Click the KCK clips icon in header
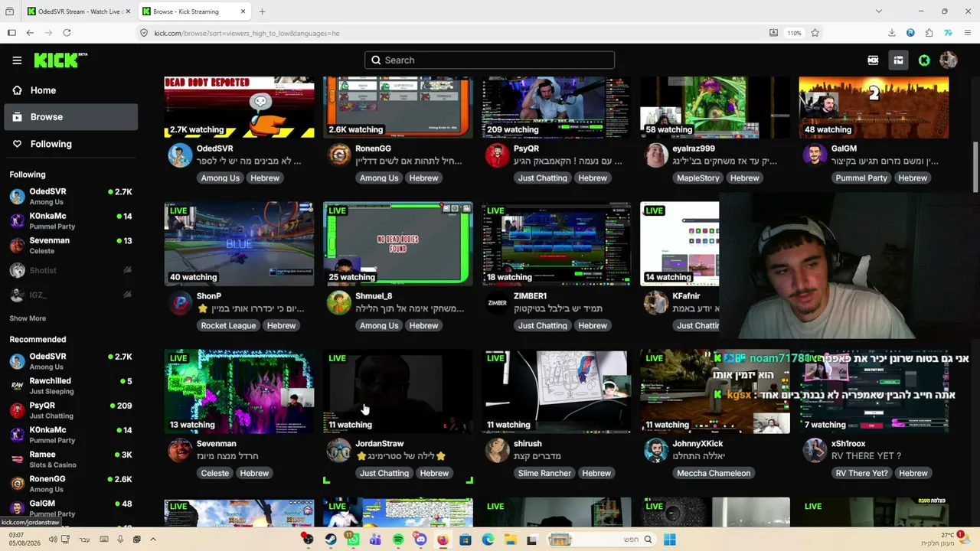 click(873, 60)
